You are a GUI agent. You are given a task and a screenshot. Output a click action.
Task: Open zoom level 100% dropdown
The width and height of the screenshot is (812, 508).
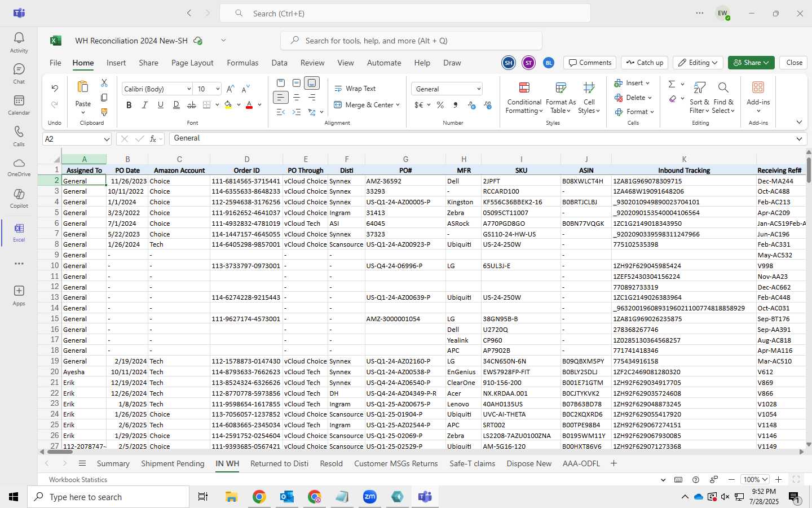point(756,479)
